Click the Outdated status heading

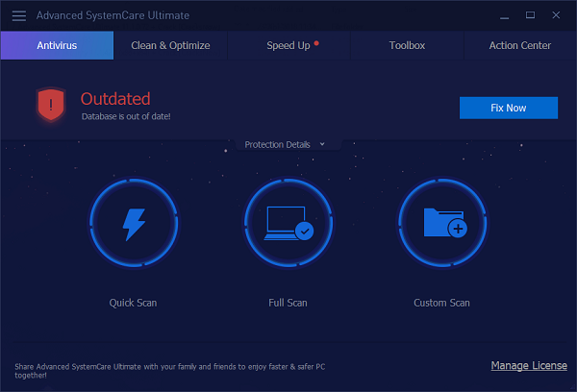click(115, 99)
